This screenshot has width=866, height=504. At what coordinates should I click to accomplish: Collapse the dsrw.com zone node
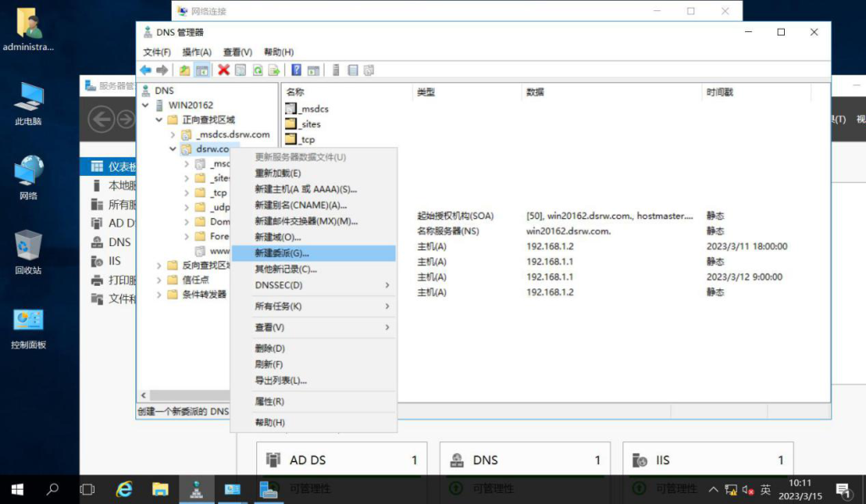point(173,149)
